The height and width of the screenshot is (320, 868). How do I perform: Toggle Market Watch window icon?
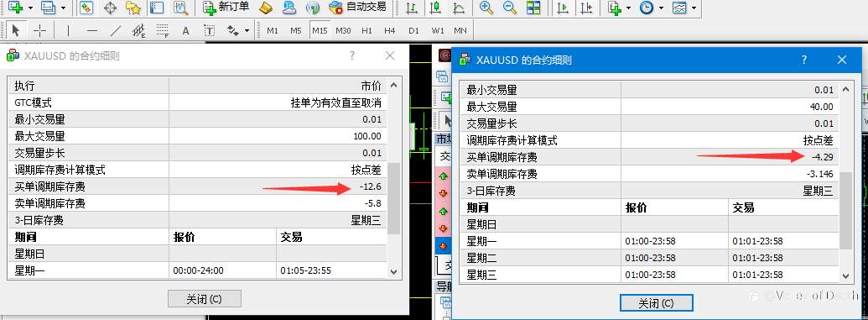tap(86, 8)
